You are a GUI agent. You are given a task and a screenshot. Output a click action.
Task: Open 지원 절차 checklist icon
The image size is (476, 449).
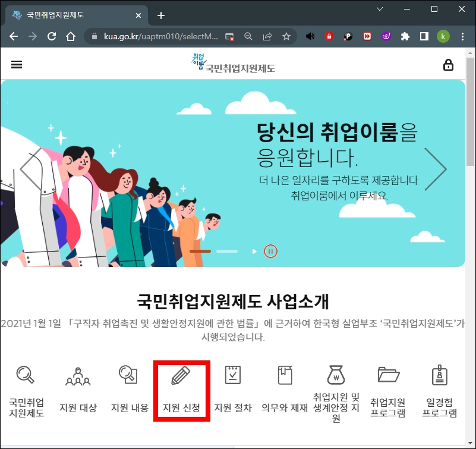coord(232,375)
